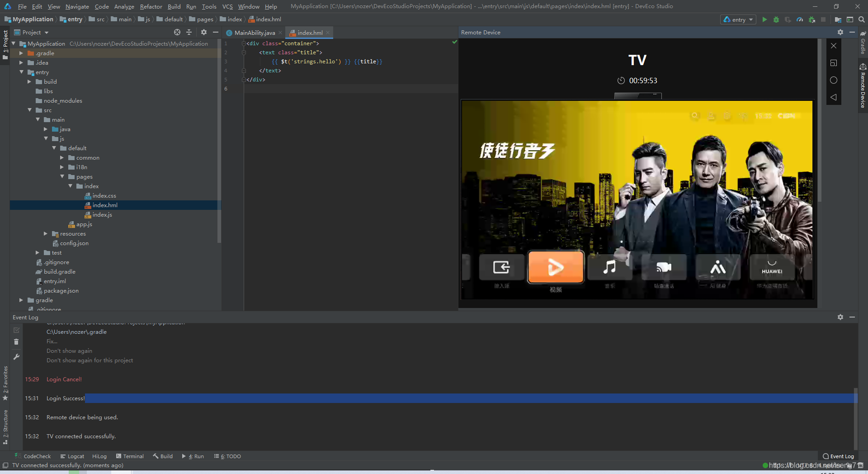Select index.css in the project tree

(105, 195)
